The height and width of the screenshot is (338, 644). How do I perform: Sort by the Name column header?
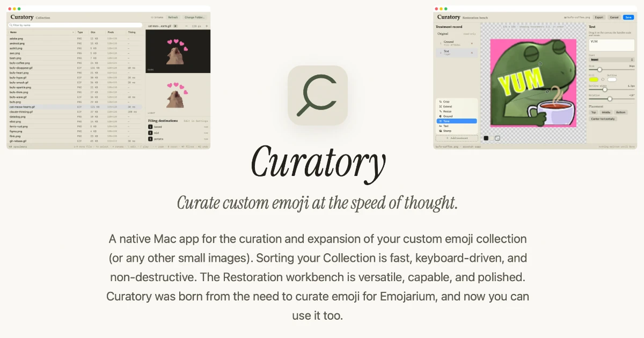41,32
